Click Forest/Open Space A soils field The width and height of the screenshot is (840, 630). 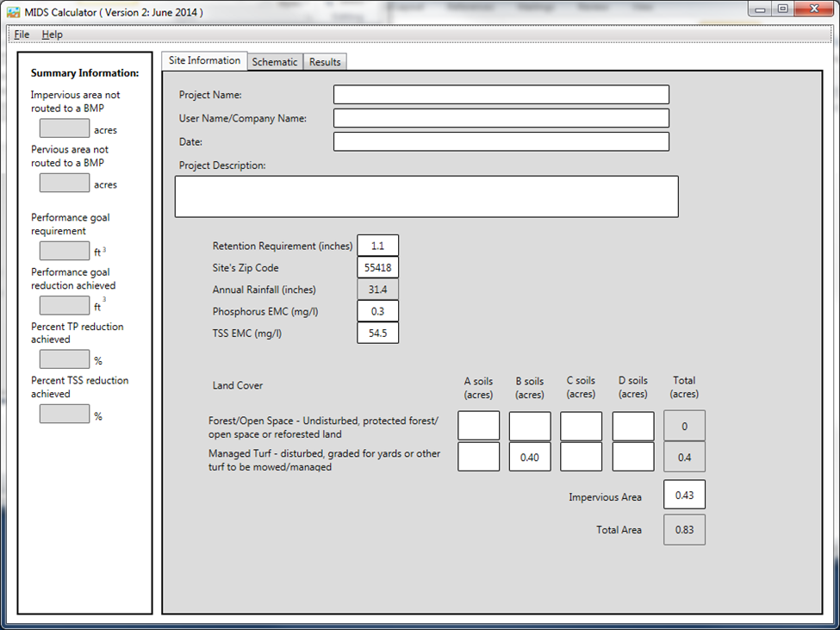(x=478, y=426)
